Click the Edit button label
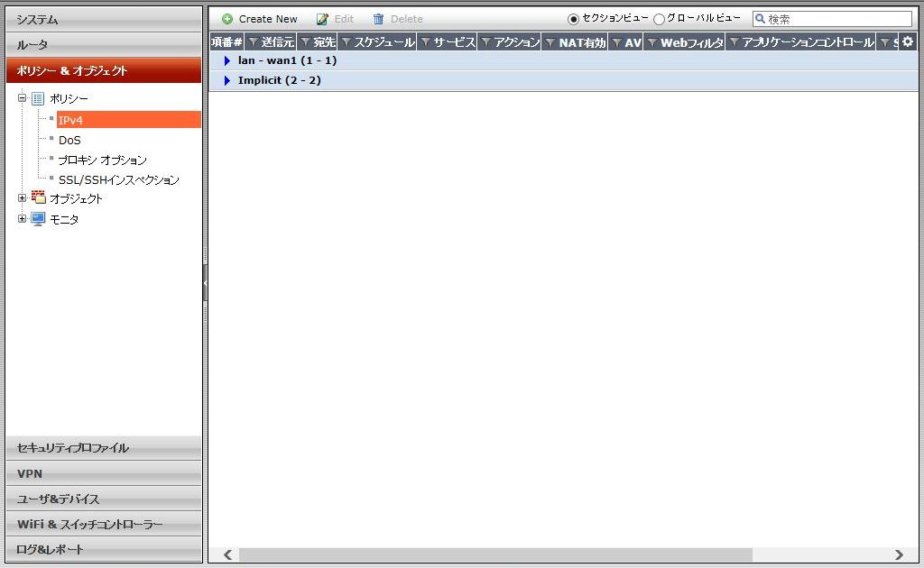The image size is (924, 568). point(344,19)
